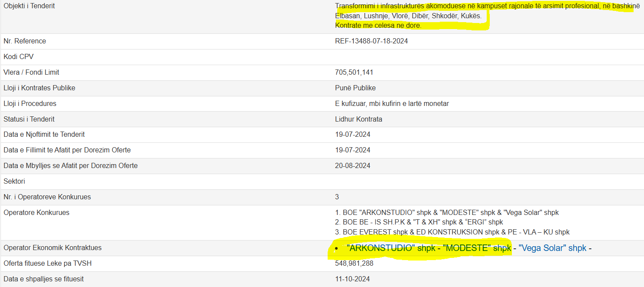644x287 pixels.
Task: Click the "Sektori" row label
Action: pyautogui.click(x=14, y=181)
